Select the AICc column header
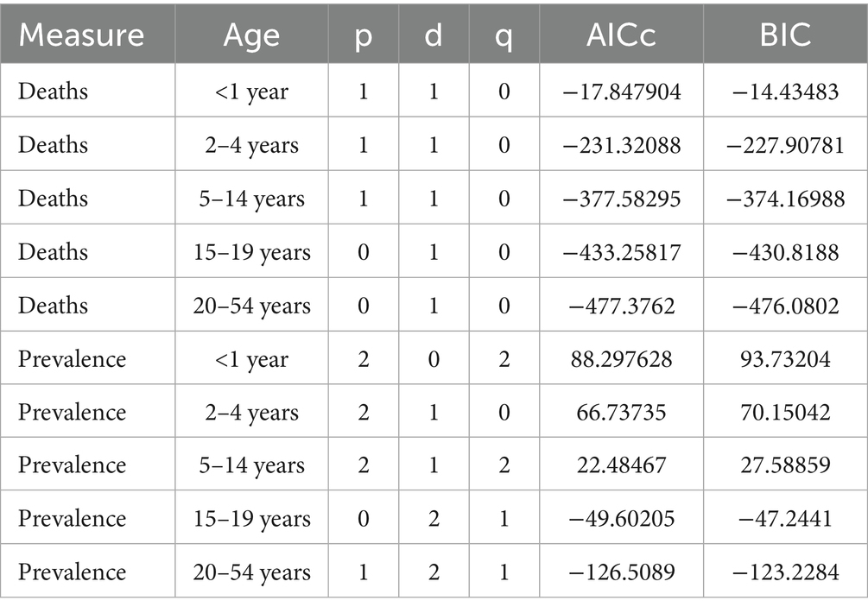This screenshot has width=868, height=613. coord(621,36)
